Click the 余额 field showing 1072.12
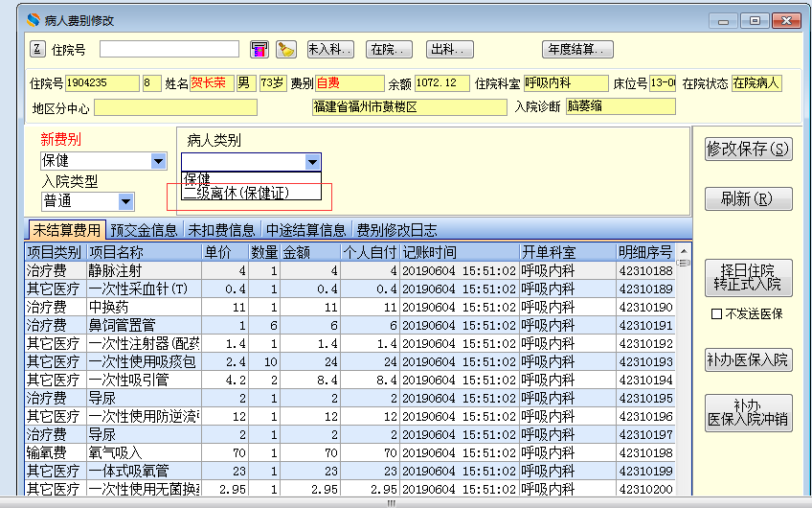This screenshot has width=812, height=508. pos(441,83)
